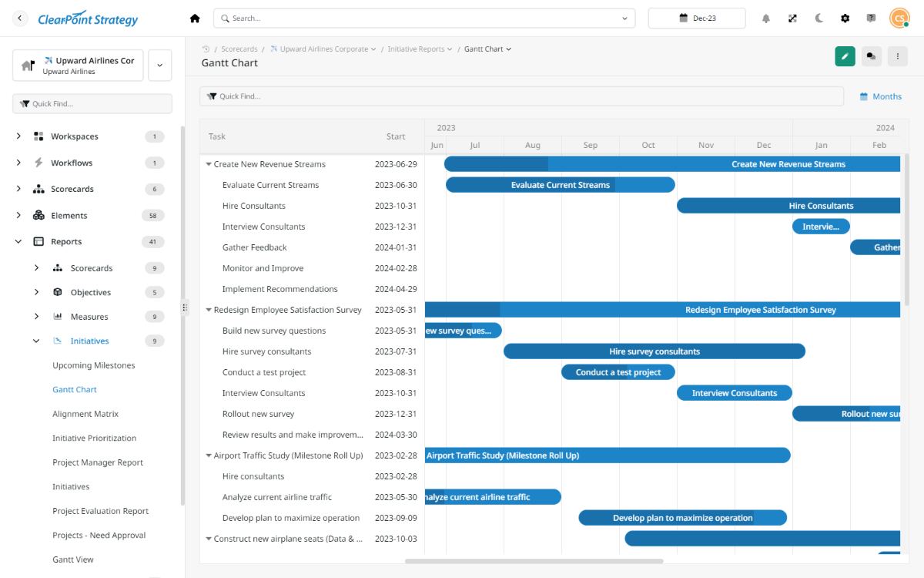Click the green edit pencil button
The height and width of the screenshot is (578, 924).
(x=845, y=55)
